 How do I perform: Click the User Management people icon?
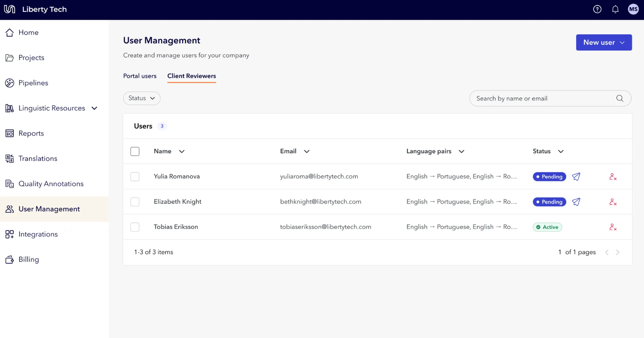[9, 209]
